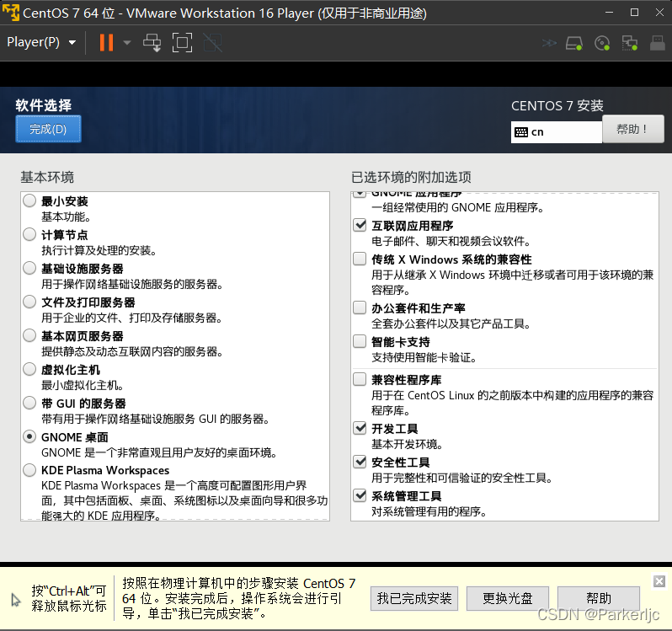Screen dimensions: 672x631
Task: Check the 兼容性程序库 checkbox
Action: [360, 379]
